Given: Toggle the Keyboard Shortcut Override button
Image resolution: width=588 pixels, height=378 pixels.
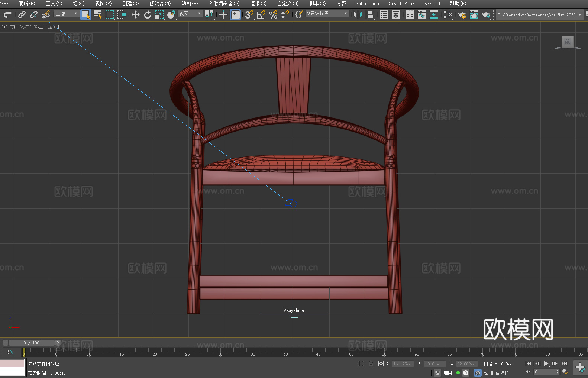Looking at the screenshot, I should [x=235, y=15].
